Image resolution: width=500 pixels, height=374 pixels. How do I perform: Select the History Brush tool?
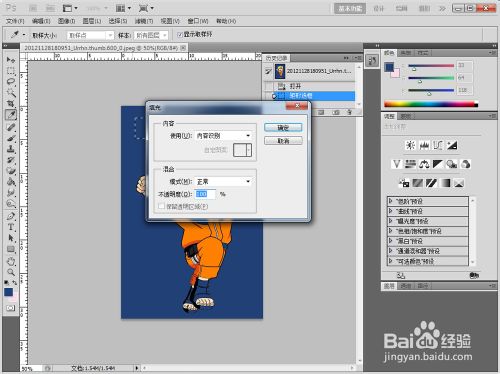[x=11, y=160]
